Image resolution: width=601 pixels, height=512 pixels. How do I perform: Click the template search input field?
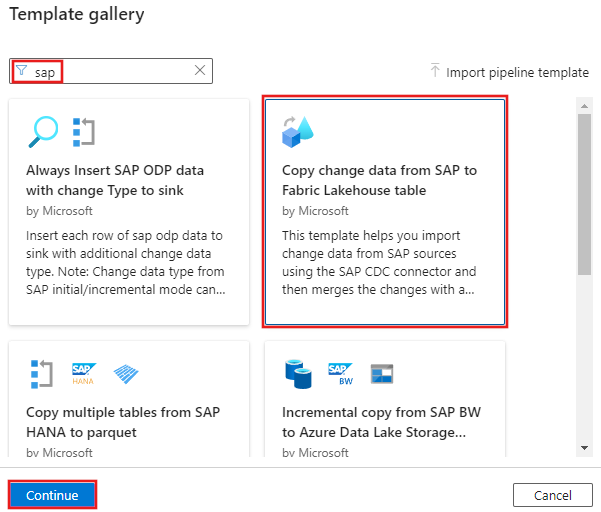[x=111, y=71]
